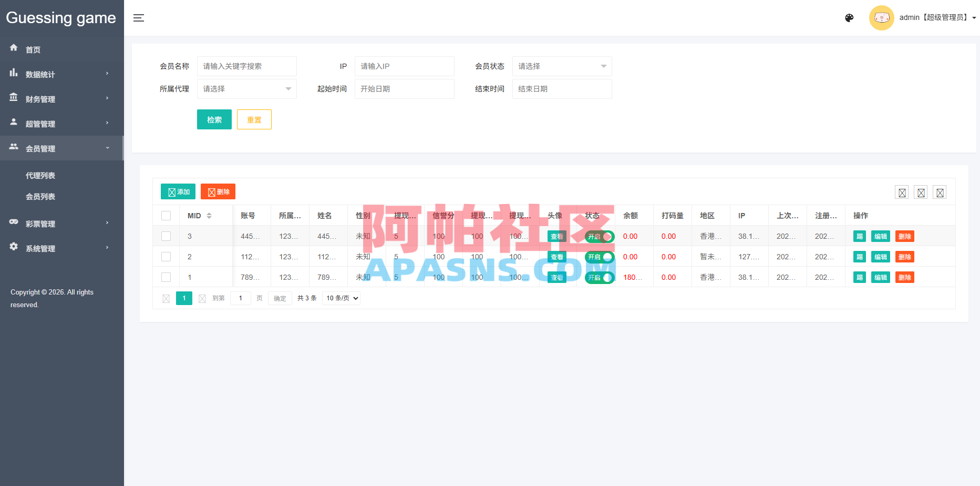Screen dimensions: 980x486
Task: Go to 首页 in the sidebar
Action: point(61,49)
